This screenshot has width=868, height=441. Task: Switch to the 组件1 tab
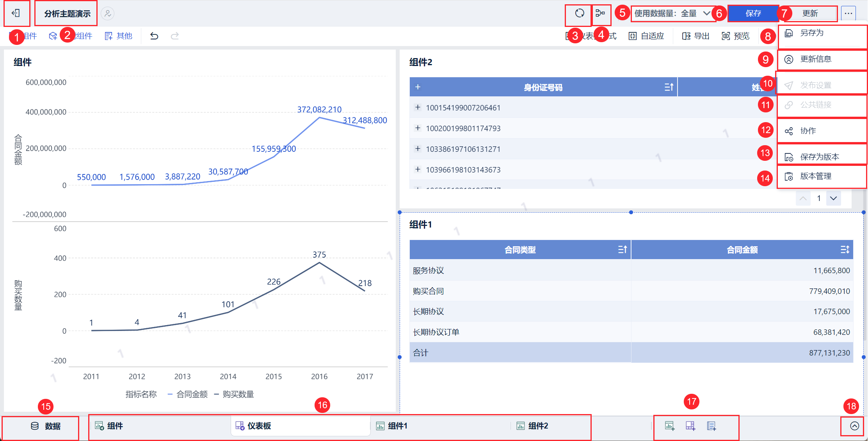[x=391, y=426]
